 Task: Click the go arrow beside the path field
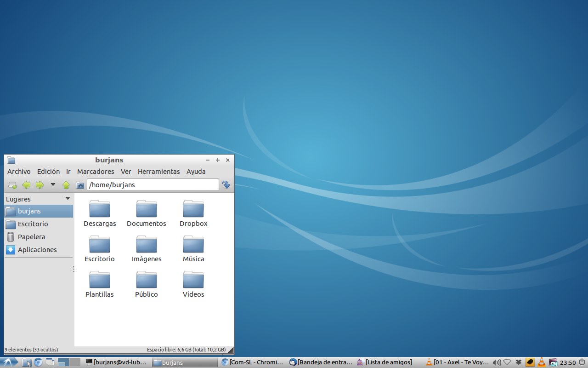[226, 185]
